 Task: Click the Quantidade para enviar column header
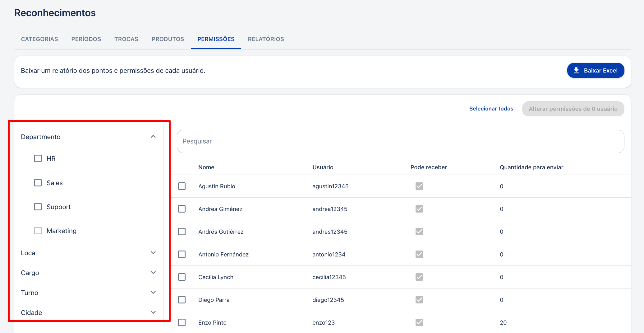point(531,167)
